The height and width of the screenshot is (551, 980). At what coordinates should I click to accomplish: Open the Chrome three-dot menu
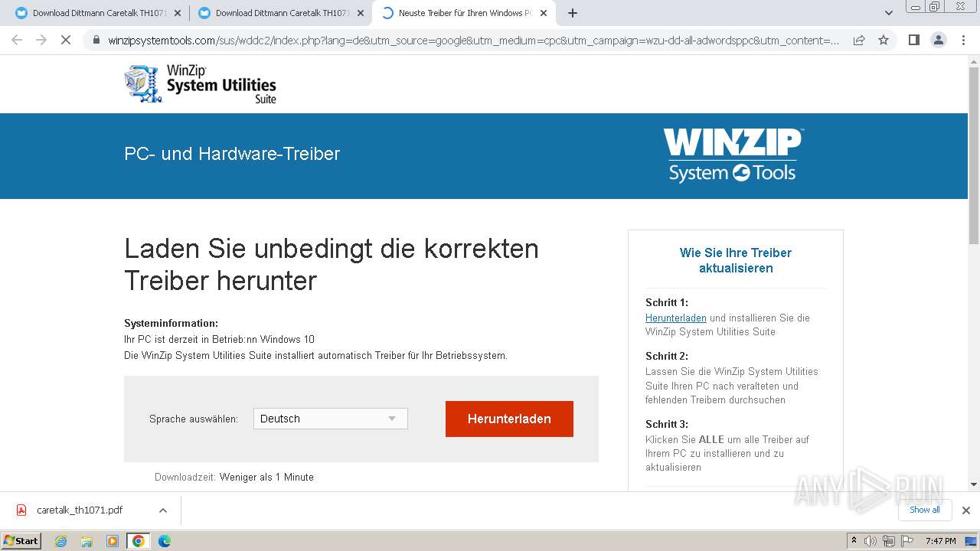(x=963, y=40)
